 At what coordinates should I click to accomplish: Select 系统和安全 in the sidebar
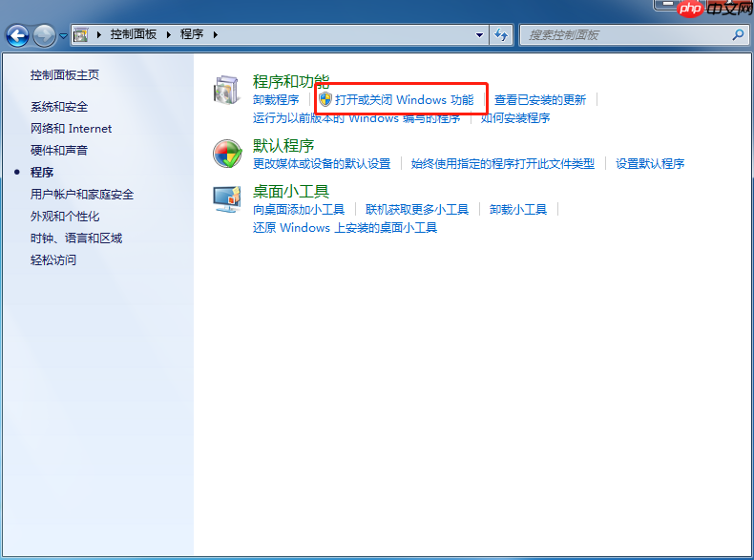point(59,107)
